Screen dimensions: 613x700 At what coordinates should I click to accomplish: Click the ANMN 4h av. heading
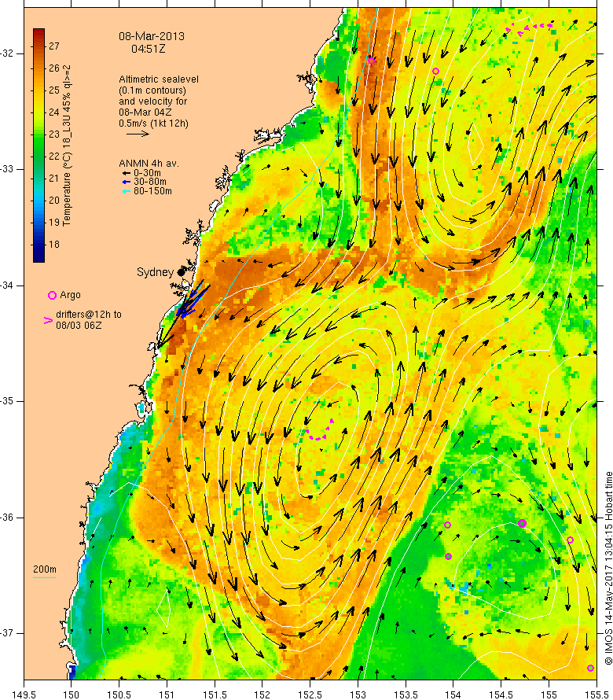pyautogui.click(x=149, y=164)
